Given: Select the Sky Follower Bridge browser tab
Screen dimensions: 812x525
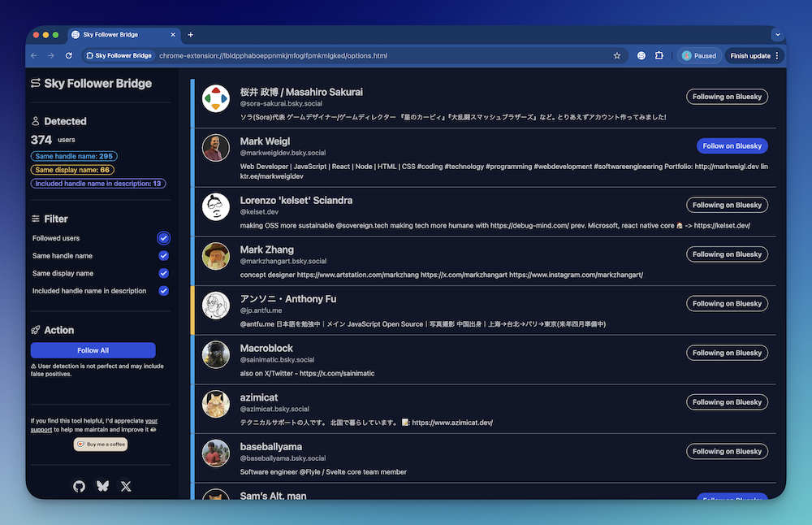Looking at the screenshot, I should tap(122, 35).
